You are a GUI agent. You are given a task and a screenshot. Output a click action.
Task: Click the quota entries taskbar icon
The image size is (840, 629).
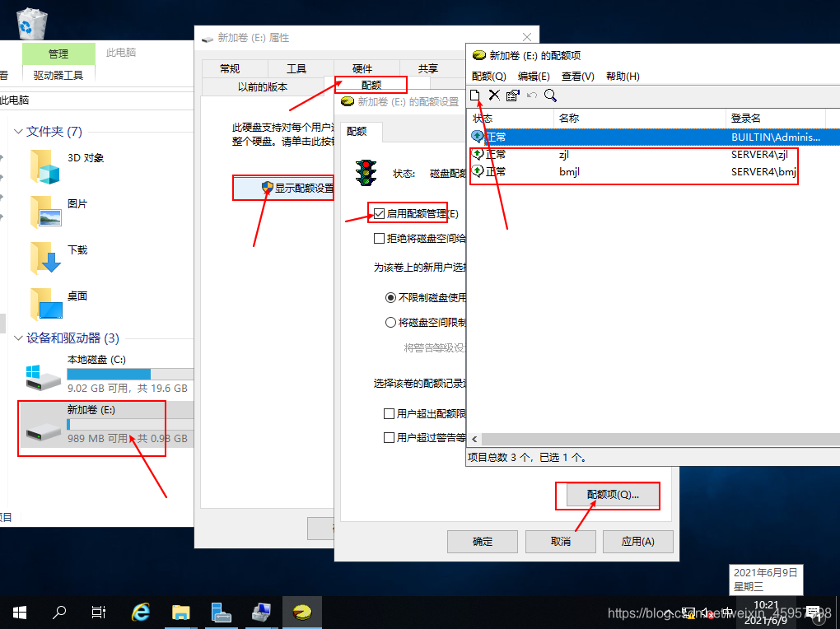click(x=302, y=613)
